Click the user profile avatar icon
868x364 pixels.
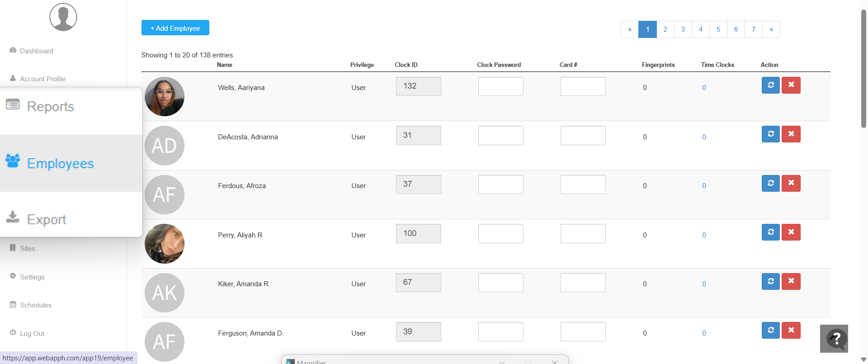[x=63, y=17]
